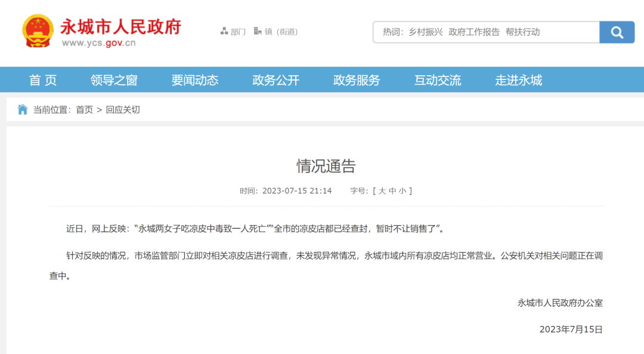The width and height of the screenshot is (644, 354).
Task: Open the 政务公开 navigation item
Action: pyautogui.click(x=275, y=80)
